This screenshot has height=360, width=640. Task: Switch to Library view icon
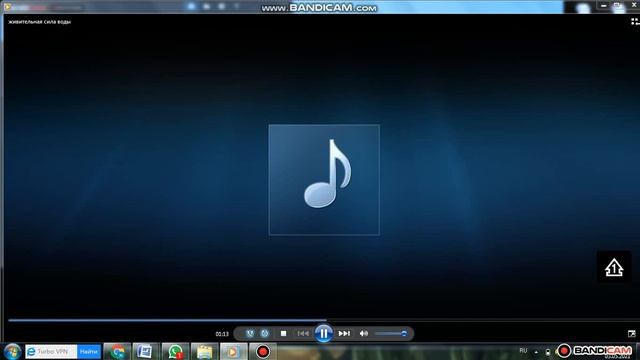click(635, 22)
